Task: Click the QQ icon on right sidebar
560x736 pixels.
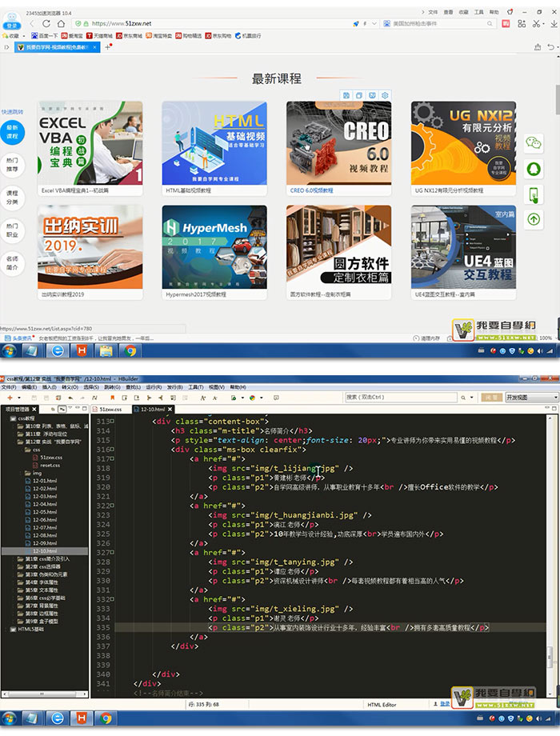Action: click(x=534, y=169)
